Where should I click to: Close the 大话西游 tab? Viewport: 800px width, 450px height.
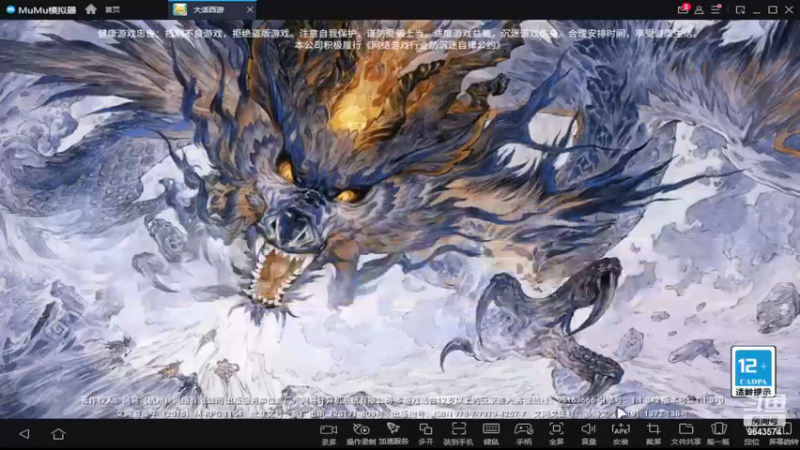[x=249, y=10]
